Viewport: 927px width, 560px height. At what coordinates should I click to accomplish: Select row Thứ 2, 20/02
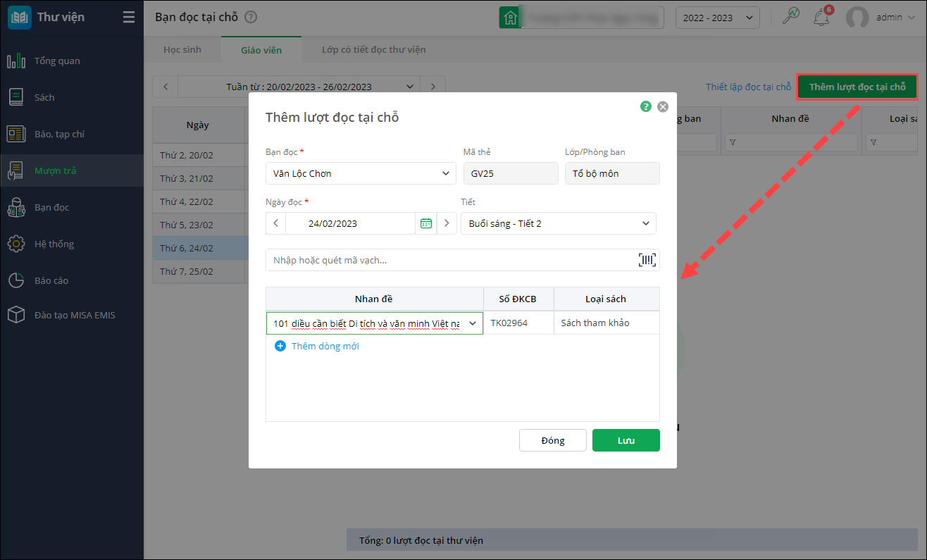(x=198, y=155)
